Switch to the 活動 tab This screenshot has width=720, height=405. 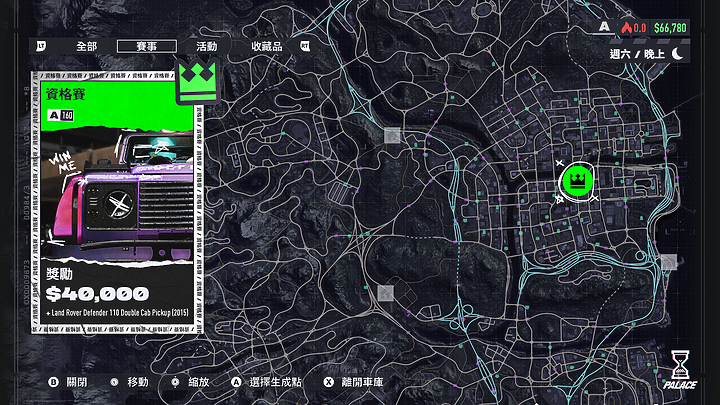(x=207, y=46)
